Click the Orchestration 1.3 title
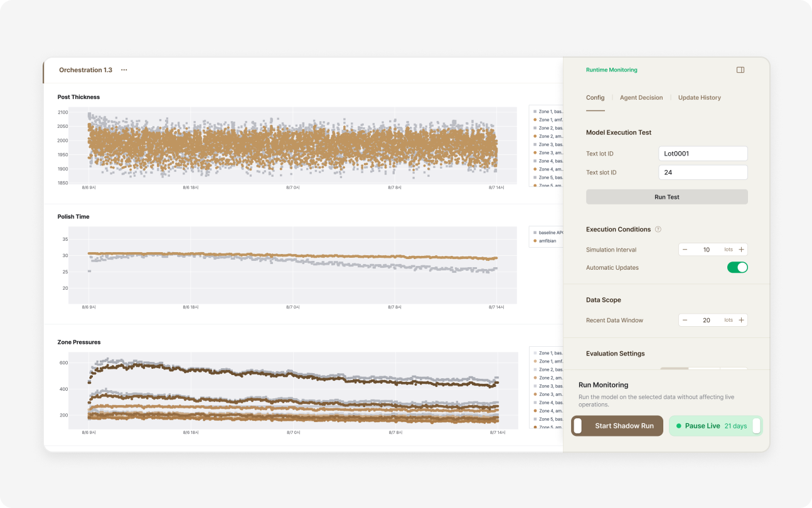 point(85,70)
